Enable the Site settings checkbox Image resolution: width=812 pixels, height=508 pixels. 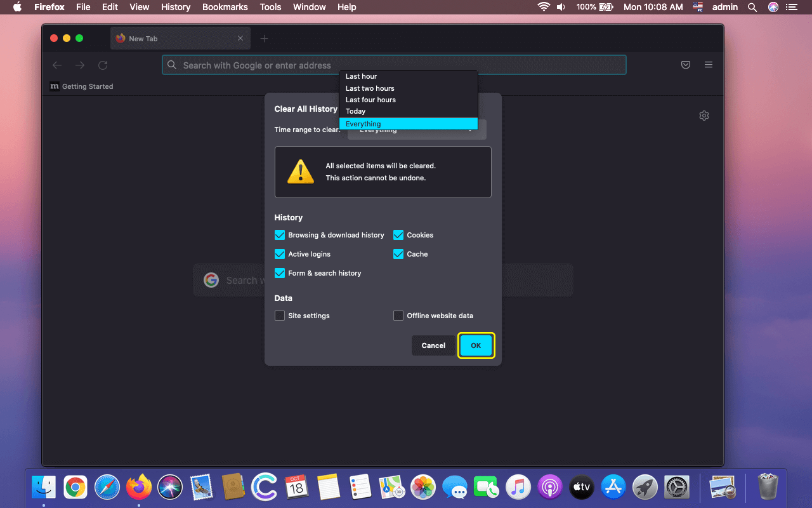tap(280, 315)
